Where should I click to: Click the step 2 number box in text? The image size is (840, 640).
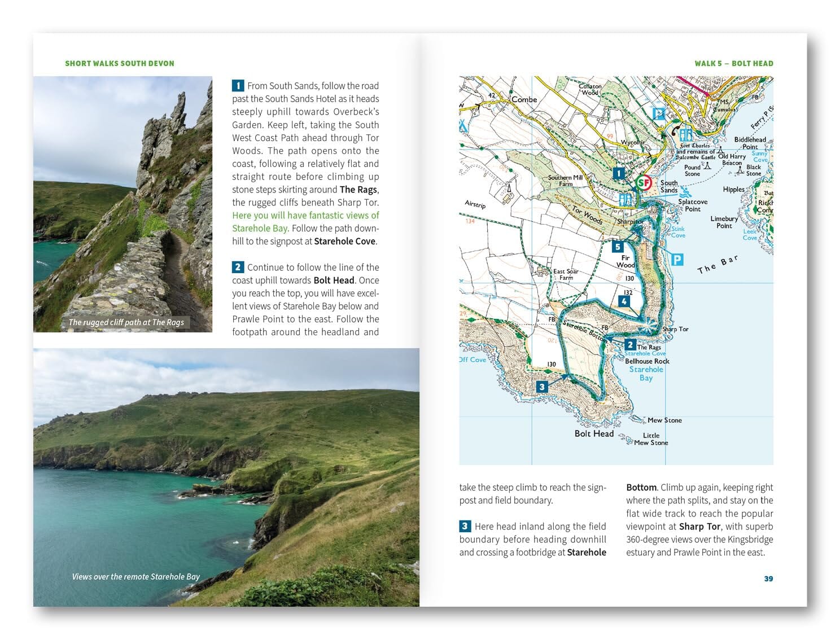pyautogui.click(x=238, y=268)
